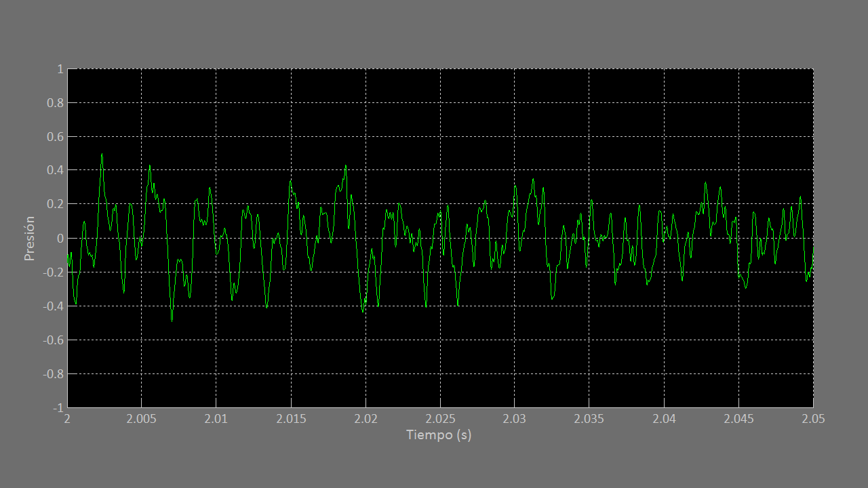868x488 pixels.
Task: Click the x-axis tick label 2.035
Action: point(589,419)
